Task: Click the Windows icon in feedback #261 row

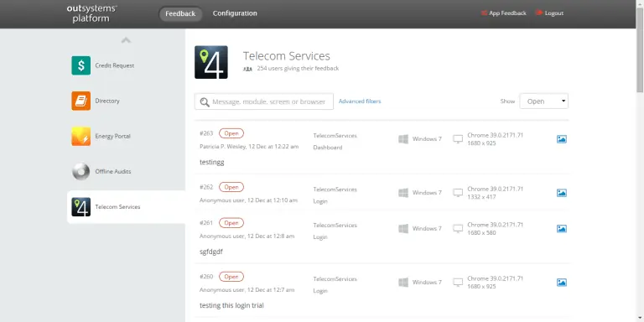Action: pos(403,229)
